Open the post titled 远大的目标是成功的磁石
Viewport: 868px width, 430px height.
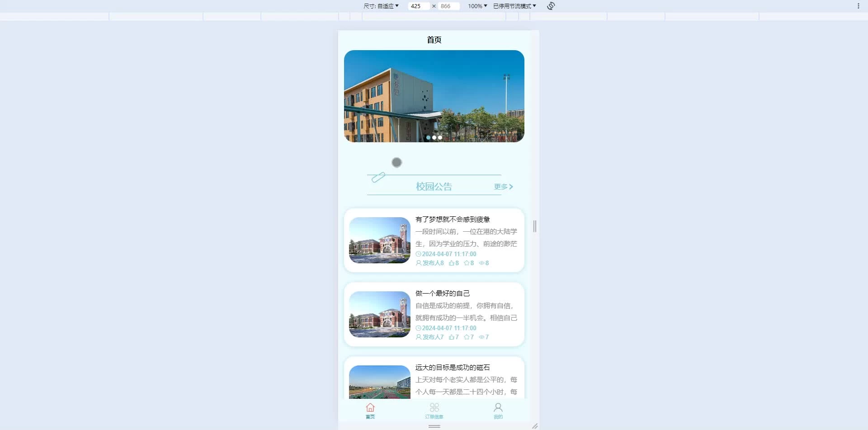click(x=453, y=368)
